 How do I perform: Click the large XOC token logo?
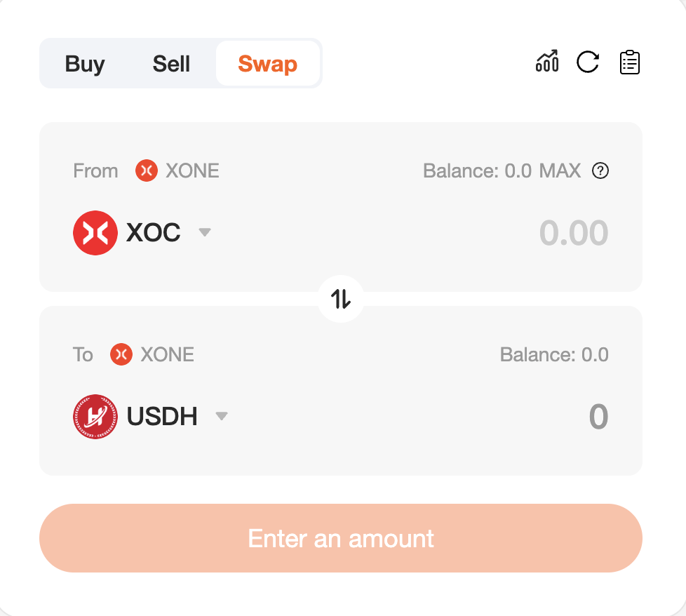pos(95,233)
